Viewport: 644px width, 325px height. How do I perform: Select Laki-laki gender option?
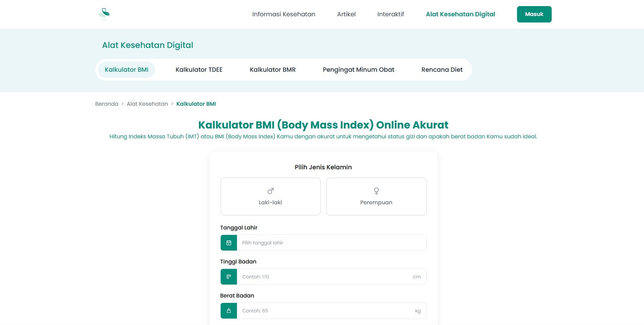[271, 196]
